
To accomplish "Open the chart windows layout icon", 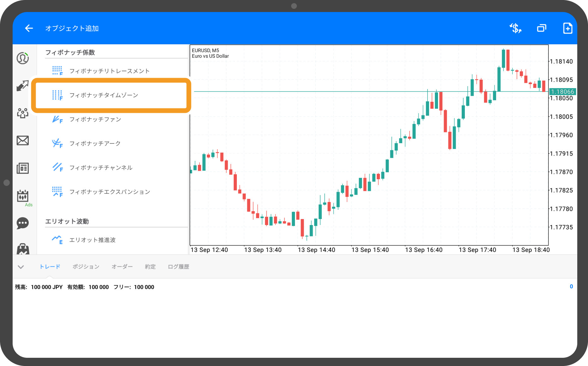I will [x=542, y=28].
